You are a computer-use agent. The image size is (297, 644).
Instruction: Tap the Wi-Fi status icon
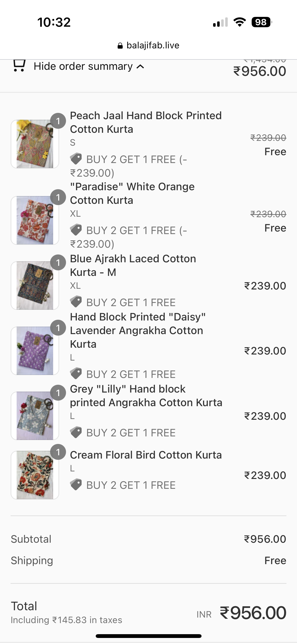(x=240, y=22)
